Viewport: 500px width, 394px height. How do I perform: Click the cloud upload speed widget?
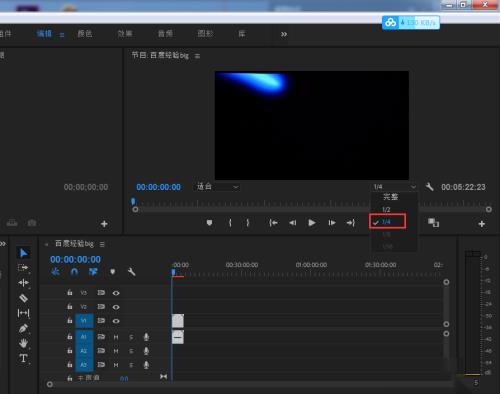[411, 23]
